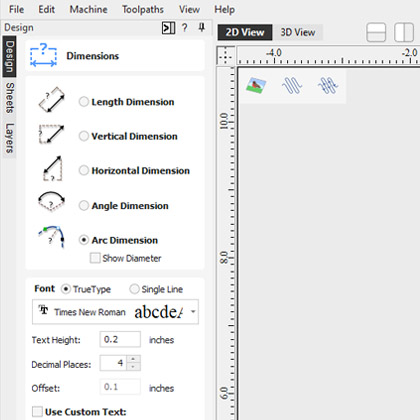
Task: Click the vertical split view icon
Action: [404, 33]
